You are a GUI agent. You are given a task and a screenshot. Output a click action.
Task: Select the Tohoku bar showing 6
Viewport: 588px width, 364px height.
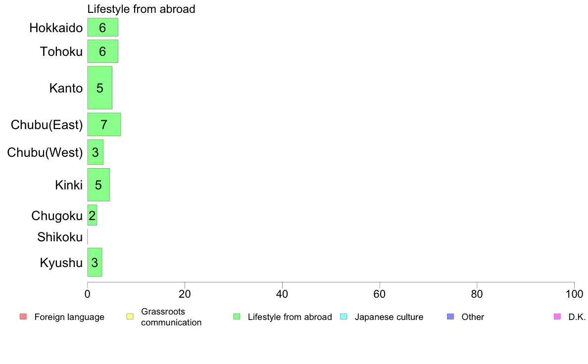[x=103, y=51]
